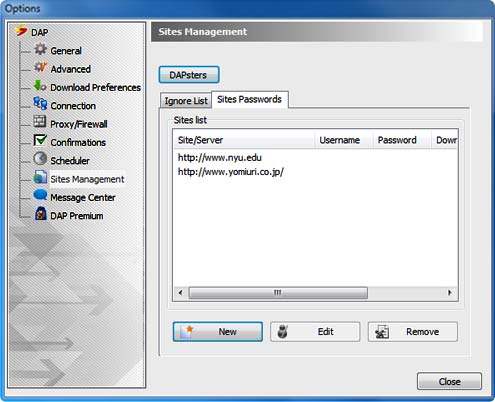
Task: Click the horizontal scrollbar left arrow
Action: tap(180, 293)
